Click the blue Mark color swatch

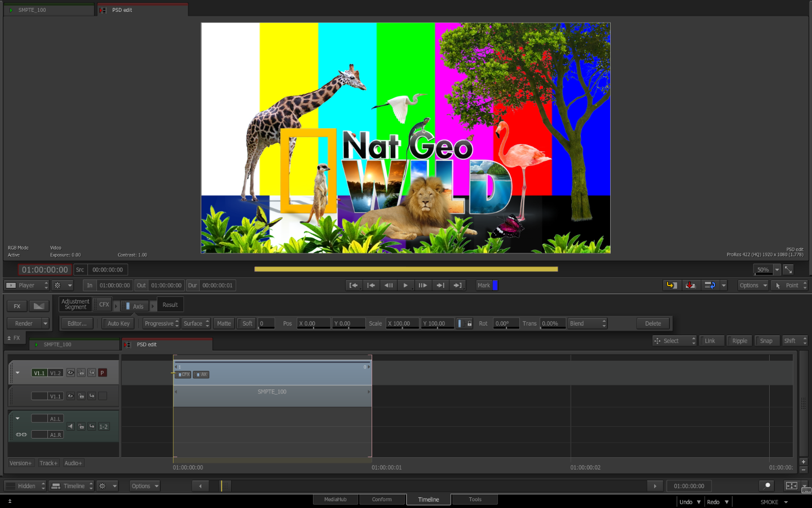coord(495,286)
